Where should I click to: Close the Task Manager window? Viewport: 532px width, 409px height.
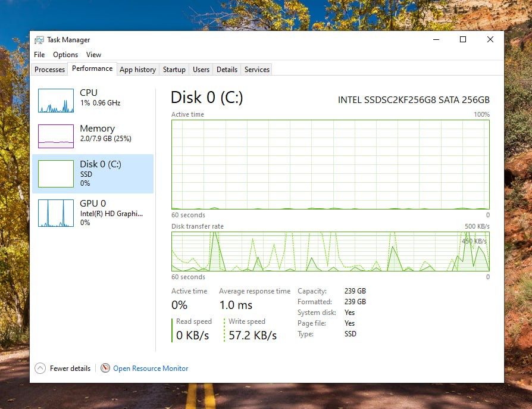coord(490,39)
